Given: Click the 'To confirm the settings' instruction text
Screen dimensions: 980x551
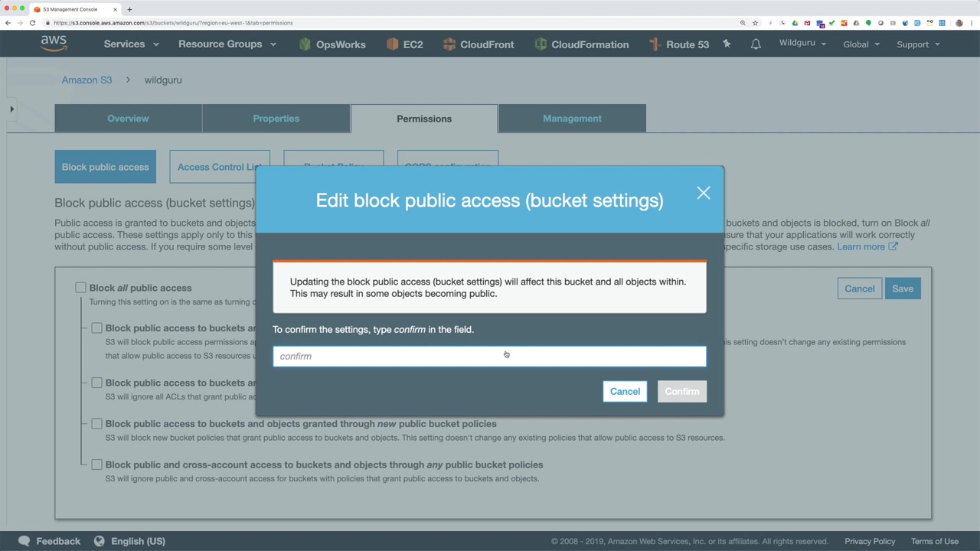Looking at the screenshot, I should [x=373, y=329].
